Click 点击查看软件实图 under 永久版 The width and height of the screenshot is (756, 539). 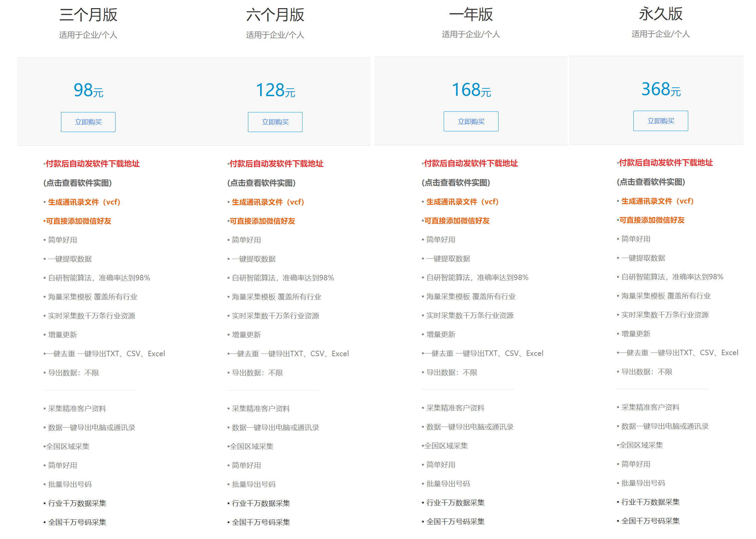tap(651, 182)
